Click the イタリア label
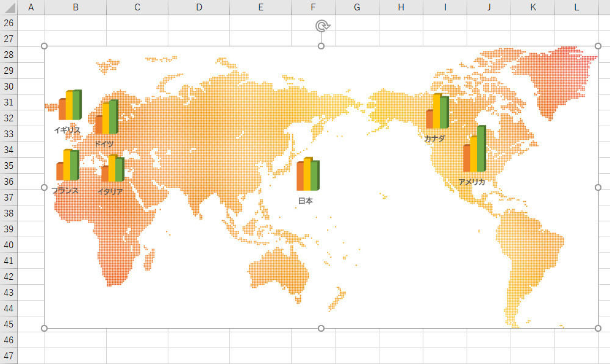Screen dimensions: 610x364 point(110,191)
